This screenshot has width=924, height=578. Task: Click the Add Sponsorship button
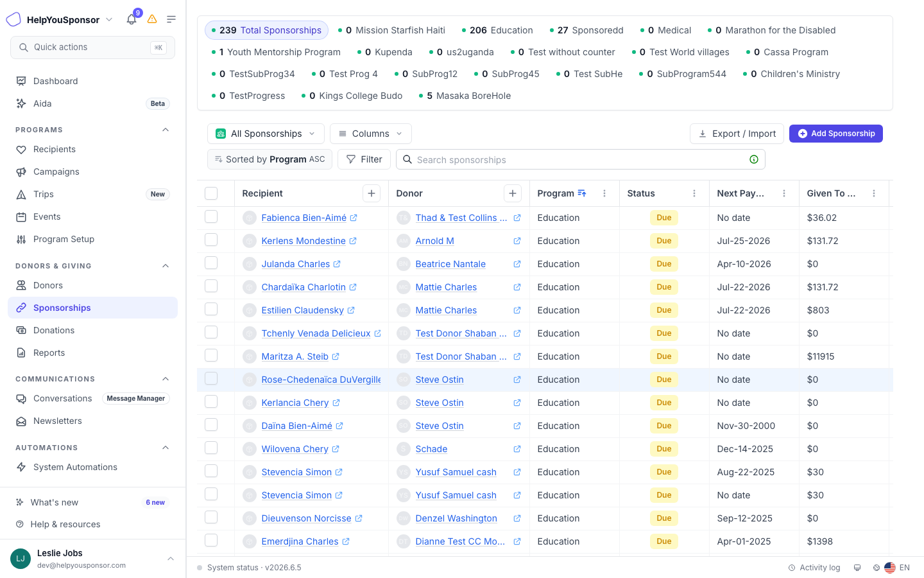point(836,134)
